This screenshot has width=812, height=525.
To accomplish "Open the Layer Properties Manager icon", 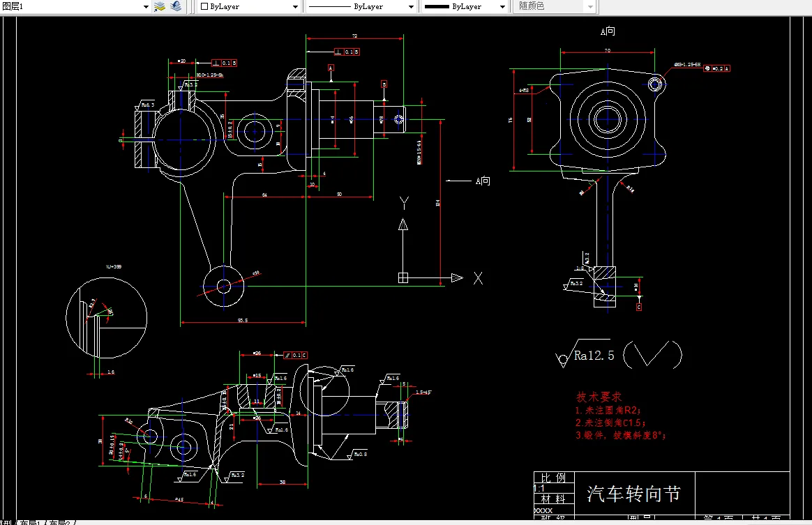I will pos(159,7).
